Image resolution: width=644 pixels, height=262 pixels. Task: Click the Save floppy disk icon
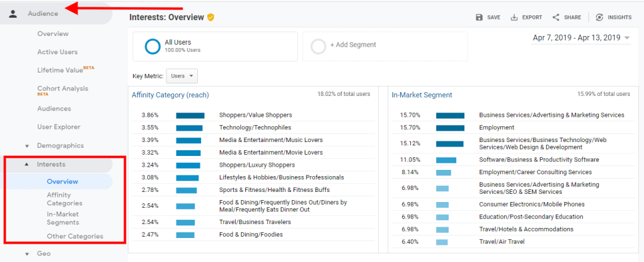pyautogui.click(x=480, y=18)
